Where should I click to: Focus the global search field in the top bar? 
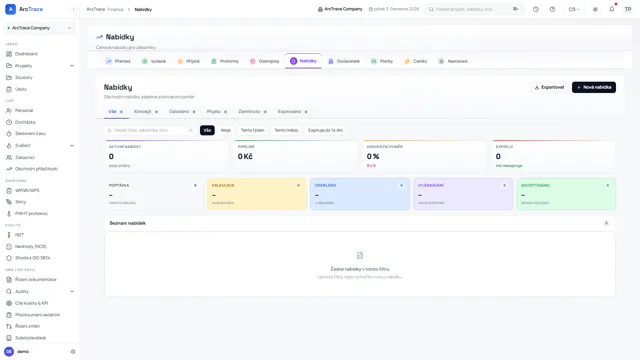474,9
